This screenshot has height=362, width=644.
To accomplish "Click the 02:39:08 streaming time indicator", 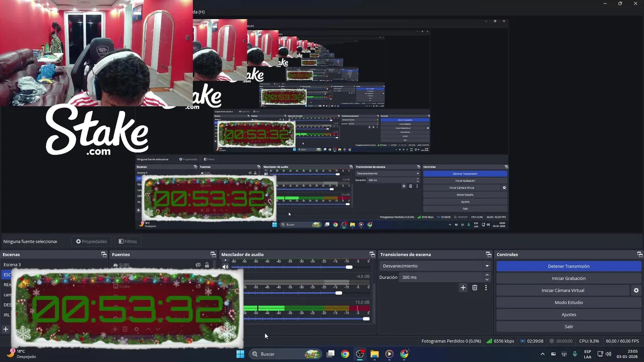I will (532, 341).
